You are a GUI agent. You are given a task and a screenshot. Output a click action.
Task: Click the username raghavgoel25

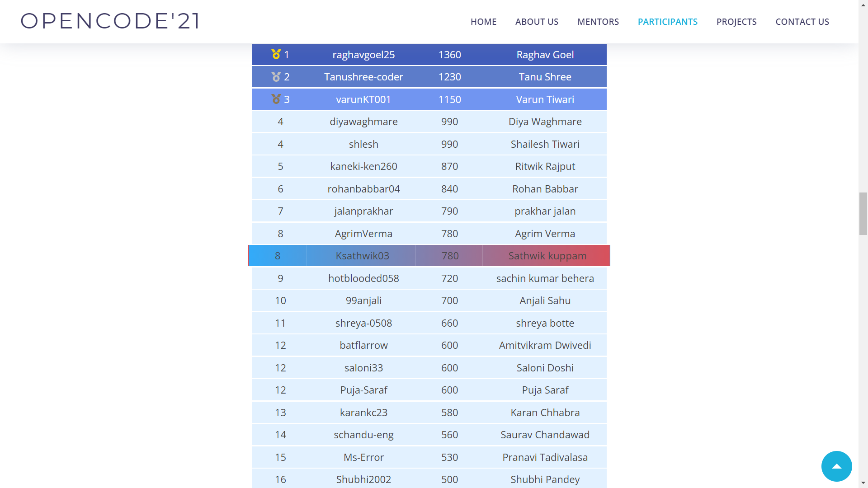coord(363,55)
